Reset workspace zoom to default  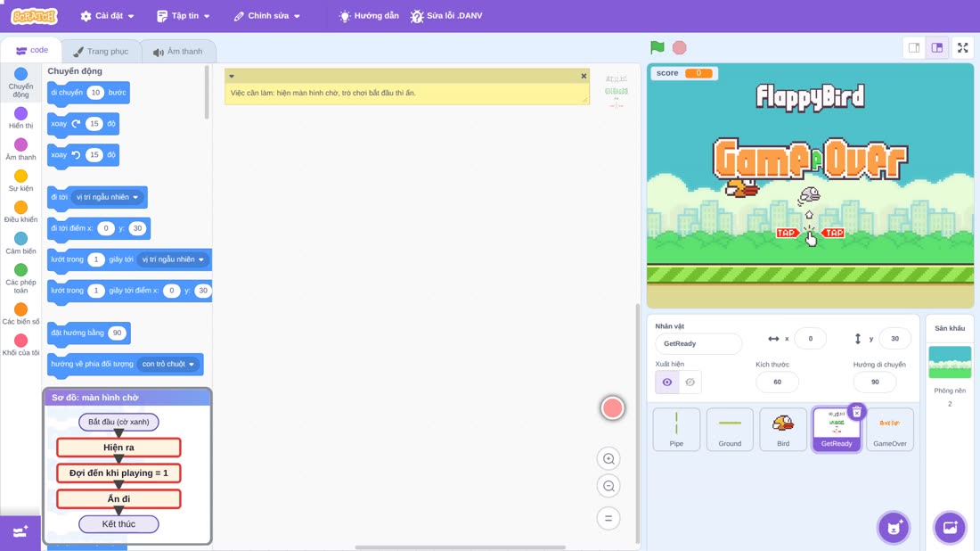[608, 518]
